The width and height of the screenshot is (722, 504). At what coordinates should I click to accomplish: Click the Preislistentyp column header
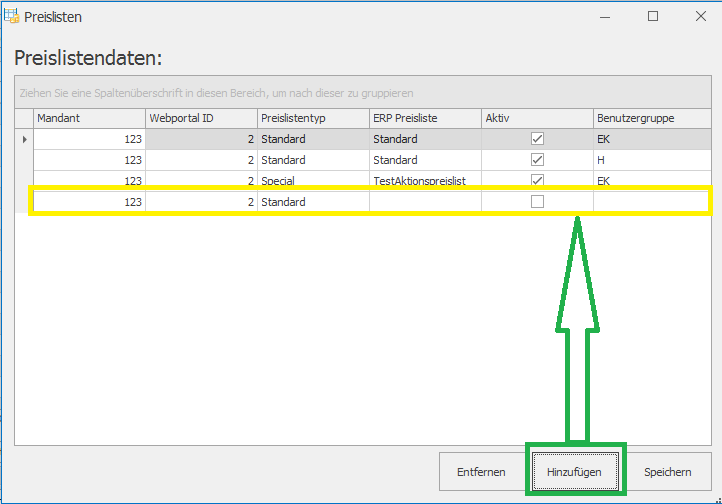(x=313, y=118)
